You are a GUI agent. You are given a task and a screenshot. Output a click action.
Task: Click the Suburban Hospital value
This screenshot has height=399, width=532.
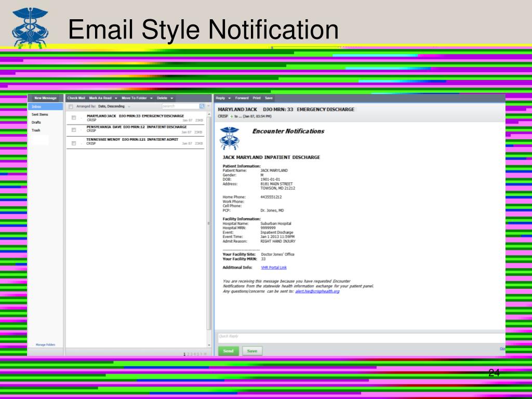pos(276,223)
